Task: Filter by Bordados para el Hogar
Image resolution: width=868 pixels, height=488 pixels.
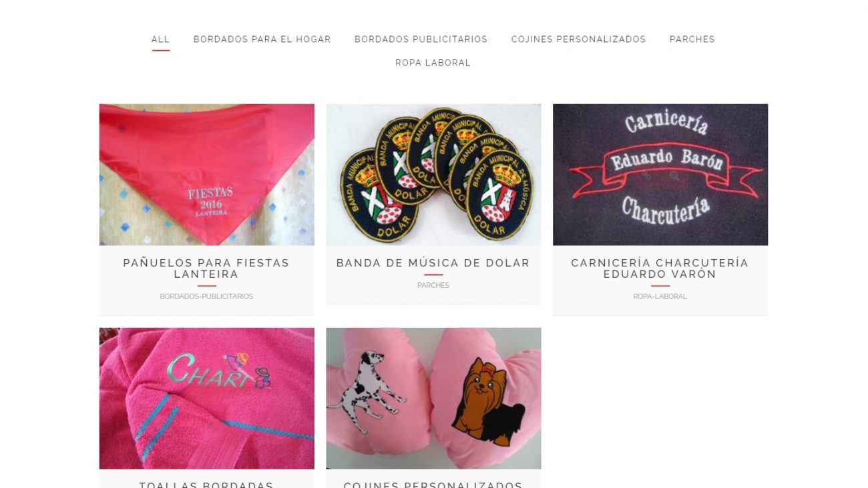Action: 262,39
